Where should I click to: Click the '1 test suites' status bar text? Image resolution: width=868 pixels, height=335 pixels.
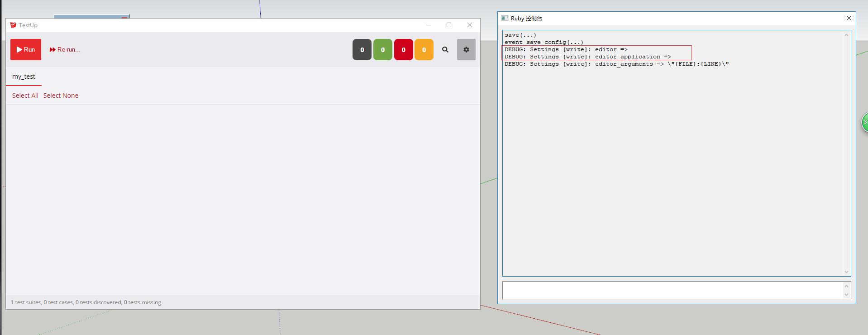pyautogui.click(x=86, y=302)
